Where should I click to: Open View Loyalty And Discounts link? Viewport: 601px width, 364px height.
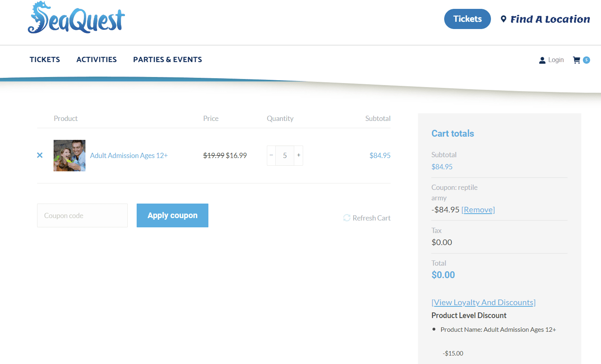tap(483, 302)
